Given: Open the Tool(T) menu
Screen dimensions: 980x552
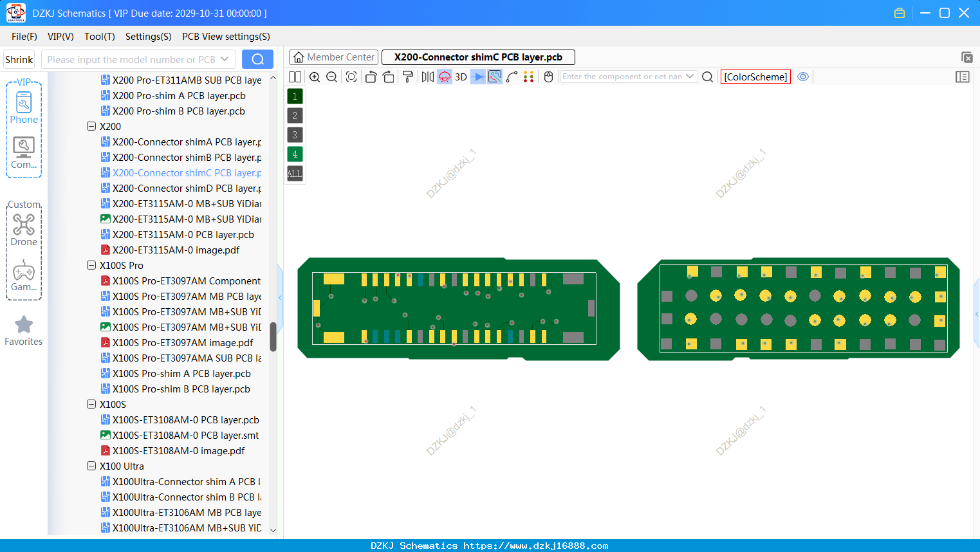Looking at the screenshot, I should coord(100,37).
